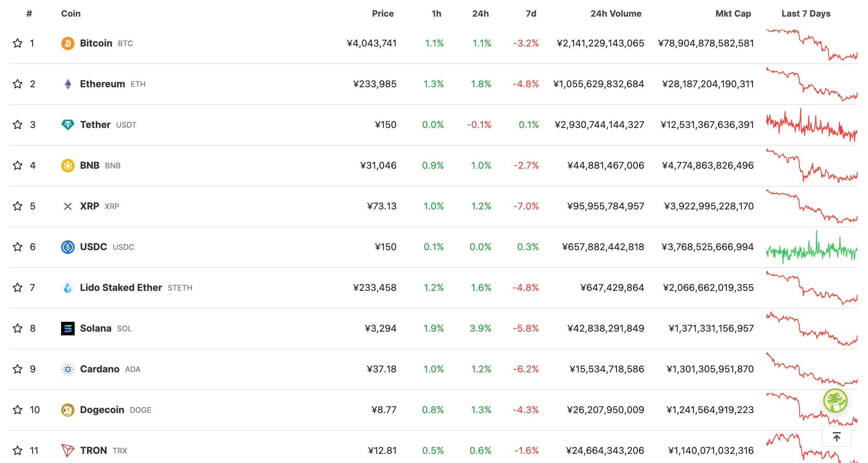
Task: Click Bitcoin's price ¥4,043,741
Action: (372, 43)
